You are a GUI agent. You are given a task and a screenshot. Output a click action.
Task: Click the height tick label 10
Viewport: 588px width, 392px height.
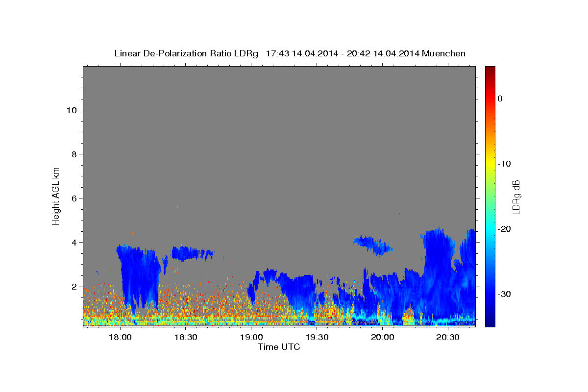71,110
